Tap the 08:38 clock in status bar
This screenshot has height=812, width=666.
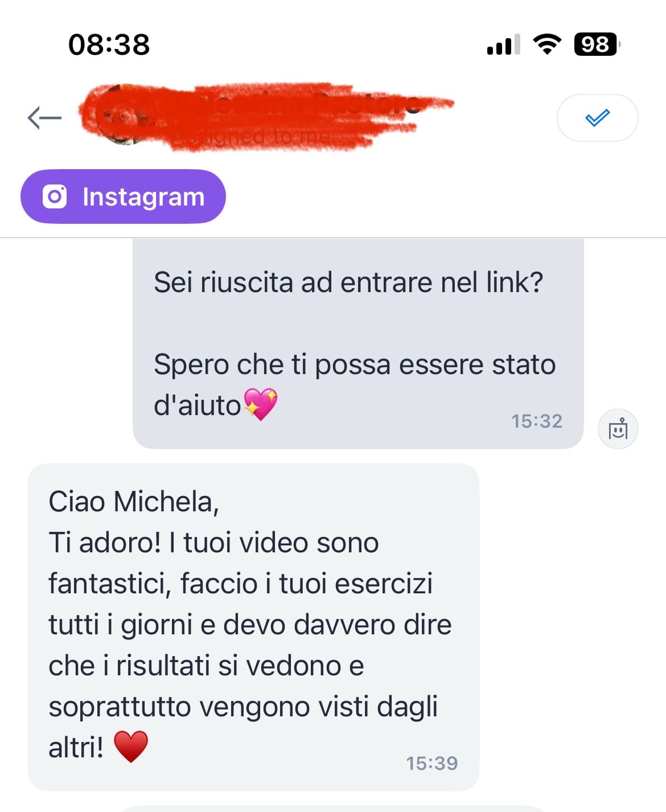[109, 44]
